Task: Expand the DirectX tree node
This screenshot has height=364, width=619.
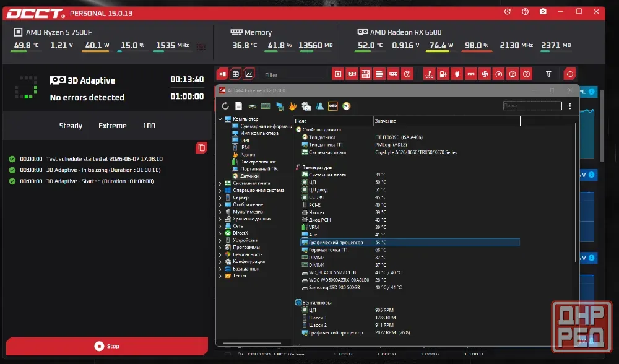Action: coord(220,233)
